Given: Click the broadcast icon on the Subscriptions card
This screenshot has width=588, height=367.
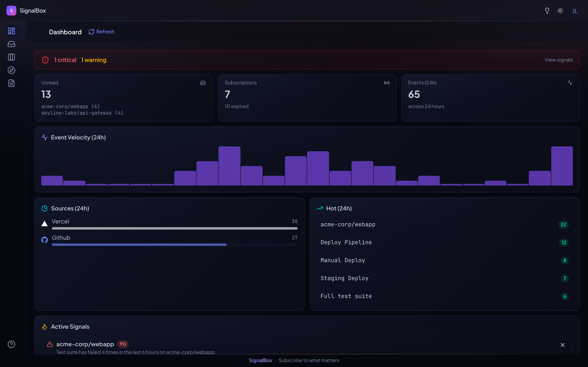Looking at the screenshot, I should [386, 83].
